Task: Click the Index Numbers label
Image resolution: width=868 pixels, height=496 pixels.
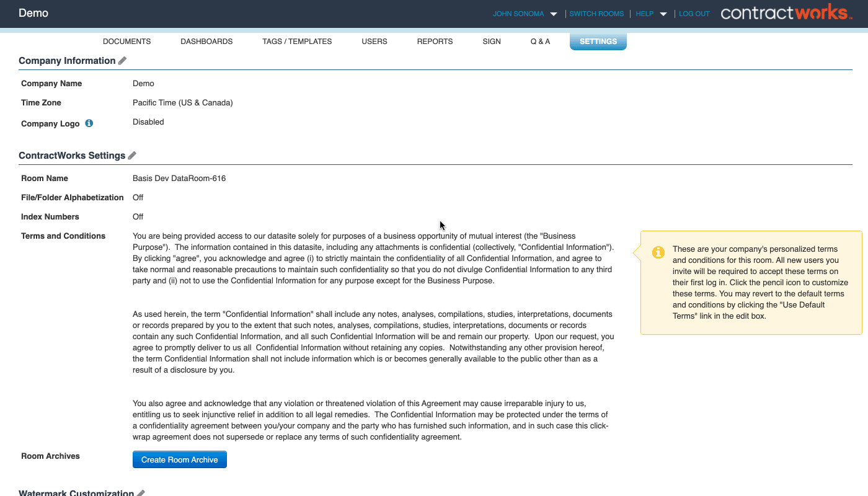Action: coord(50,217)
